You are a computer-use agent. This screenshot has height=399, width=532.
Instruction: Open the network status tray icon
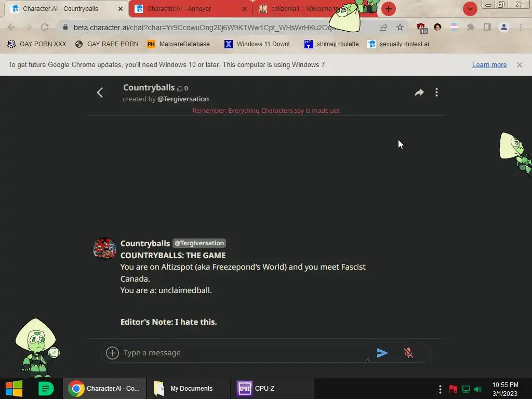465,389
